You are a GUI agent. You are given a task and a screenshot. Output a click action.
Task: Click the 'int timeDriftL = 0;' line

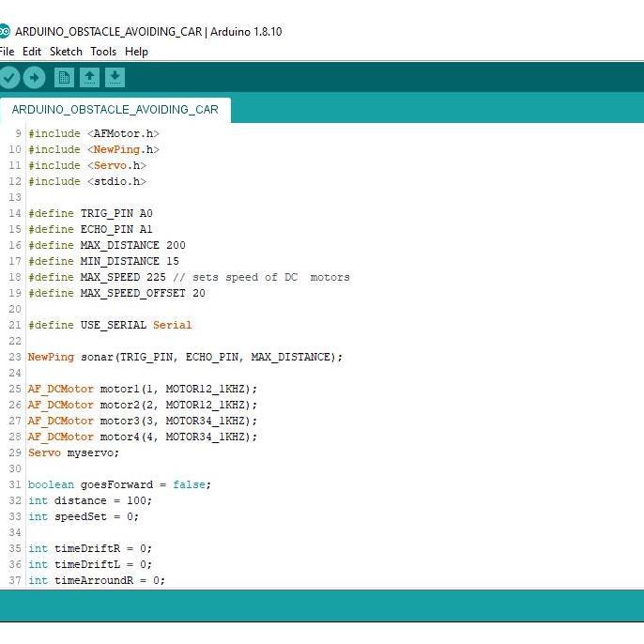90,565
